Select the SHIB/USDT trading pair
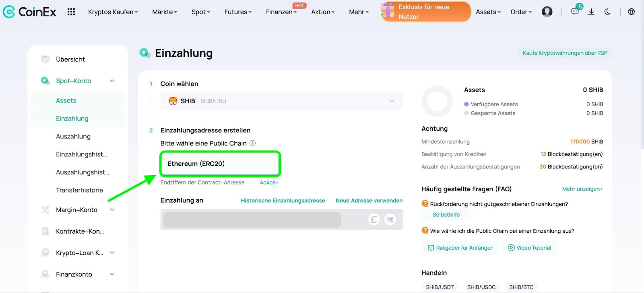644x293 pixels. (440, 287)
